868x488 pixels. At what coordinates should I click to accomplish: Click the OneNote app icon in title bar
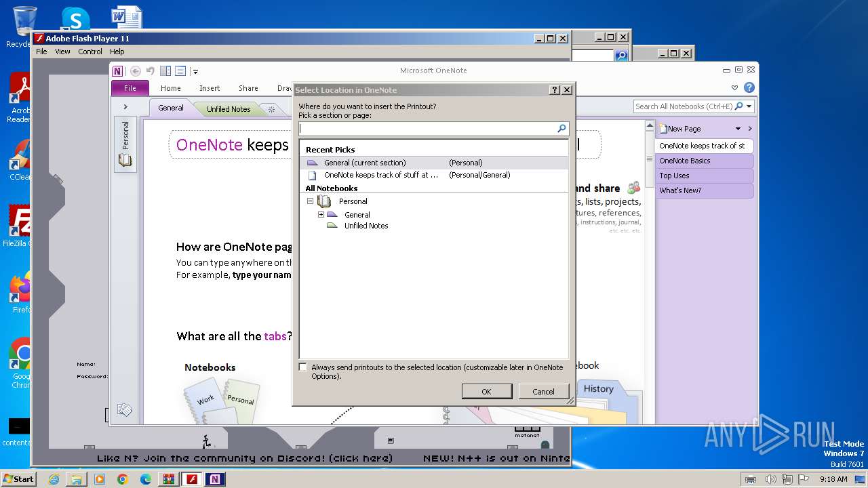(x=118, y=70)
